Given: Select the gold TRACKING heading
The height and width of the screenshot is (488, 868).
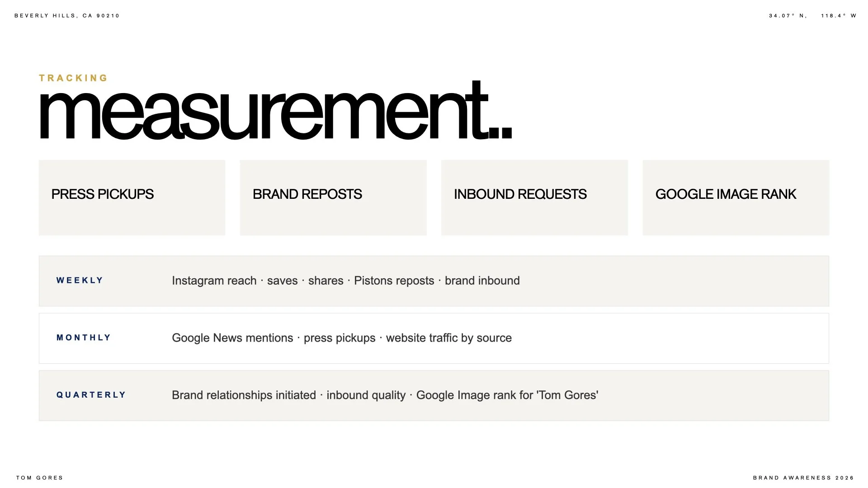Looking at the screenshot, I should coord(73,78).
